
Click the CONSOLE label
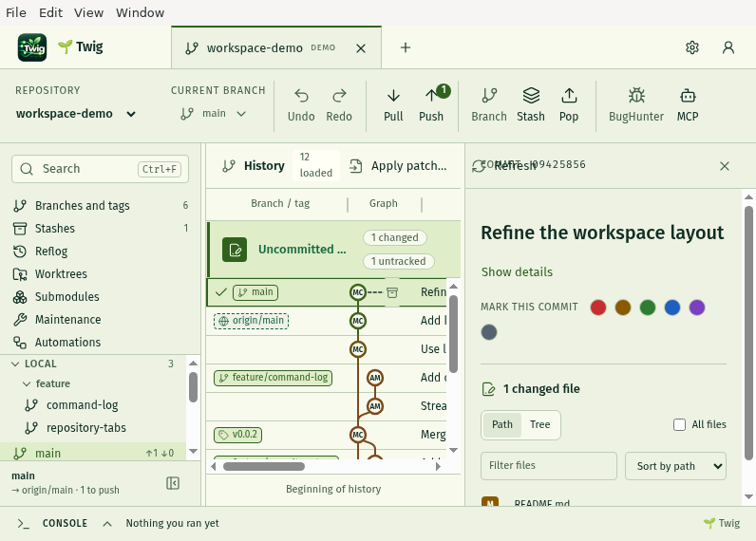66,523
